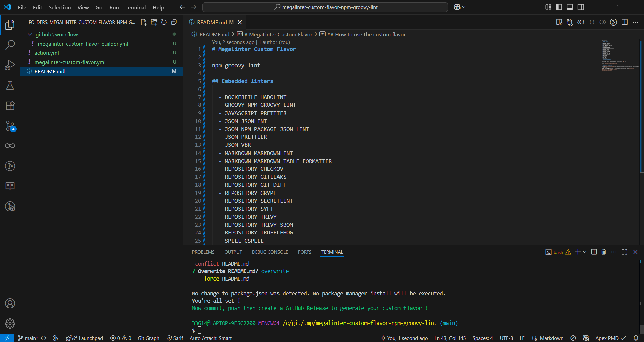The height and width of the screenshot is (342, 644).
Task: Click the New File icon in explorer
Action: (x=144, y=22)
